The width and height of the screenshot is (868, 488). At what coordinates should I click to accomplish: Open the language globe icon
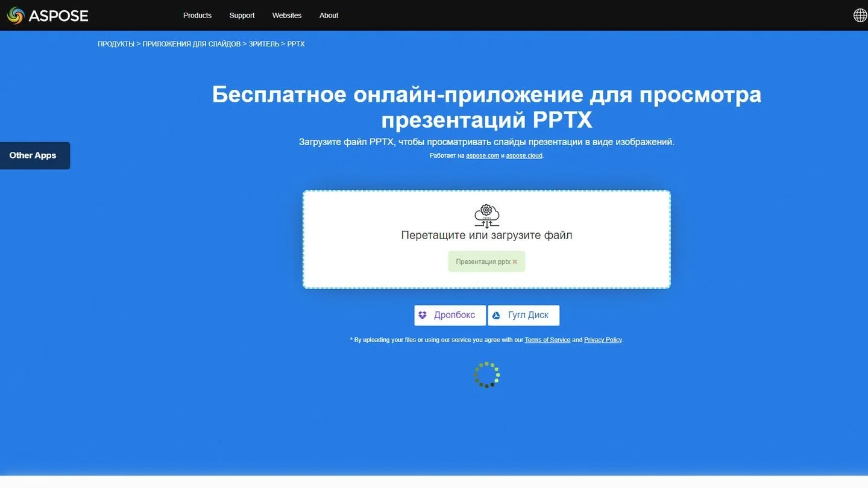(860, 15)
